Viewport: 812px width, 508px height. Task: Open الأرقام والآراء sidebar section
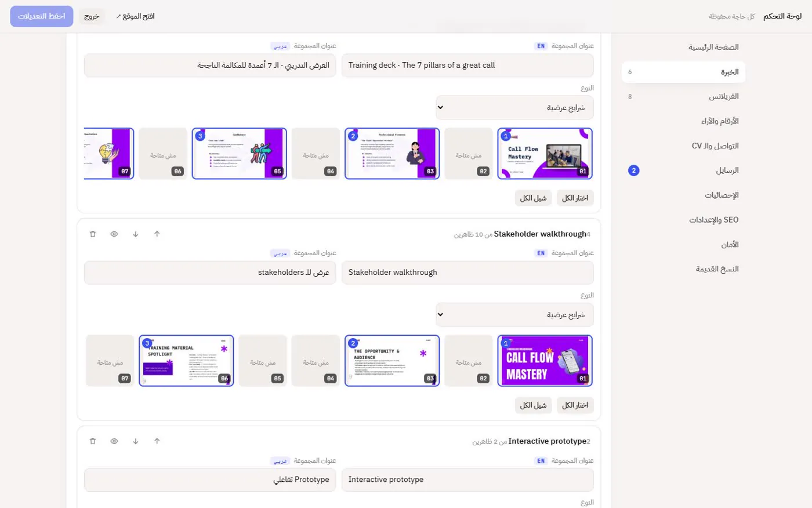coord(683,121)
